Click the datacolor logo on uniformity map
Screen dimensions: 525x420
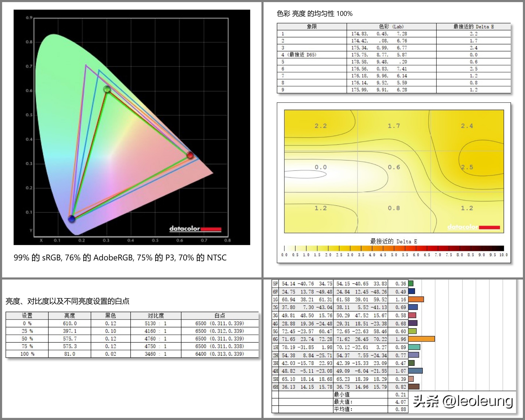pos(473,227)
